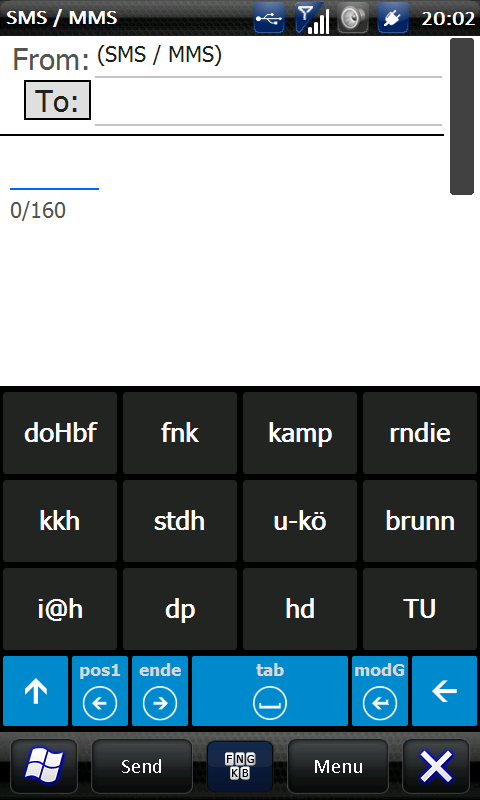
Task: Choose recipients with the To: button
Action: [58, 100]
